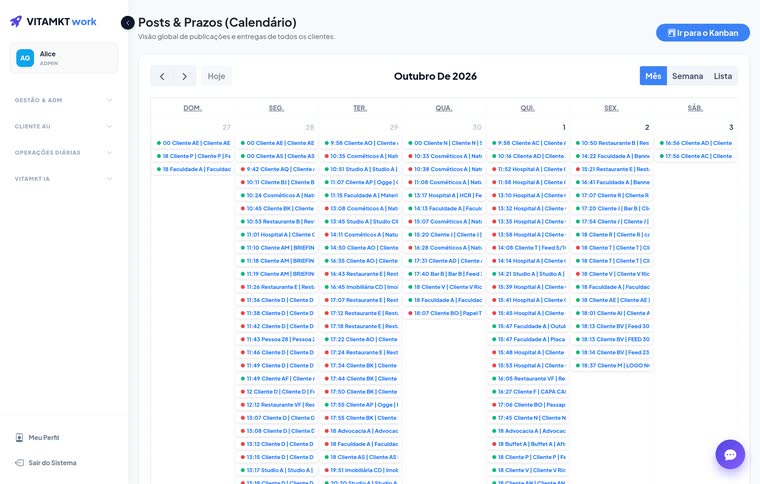Open the 00 Cliente N event
Image resolution: width=760 pixels, height=484 pixels.
click(444, 143)
